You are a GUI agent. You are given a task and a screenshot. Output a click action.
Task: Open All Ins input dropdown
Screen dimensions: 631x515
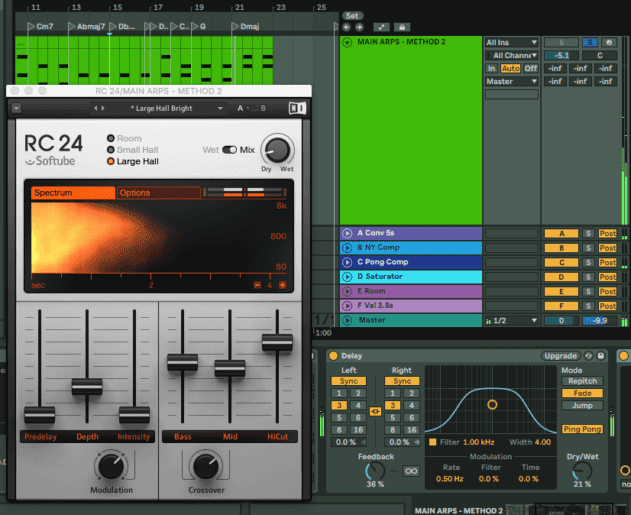[511, 42]
